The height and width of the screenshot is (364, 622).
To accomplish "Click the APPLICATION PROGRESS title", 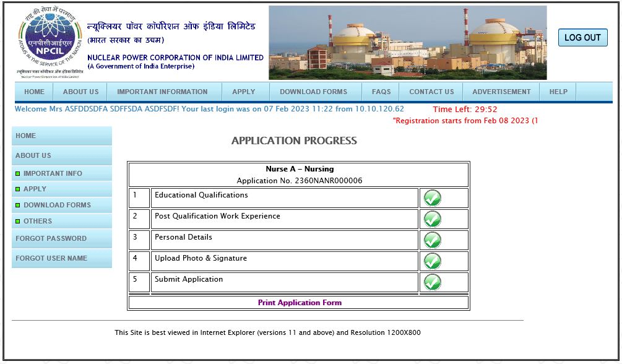I will click(x=294, y=141).
